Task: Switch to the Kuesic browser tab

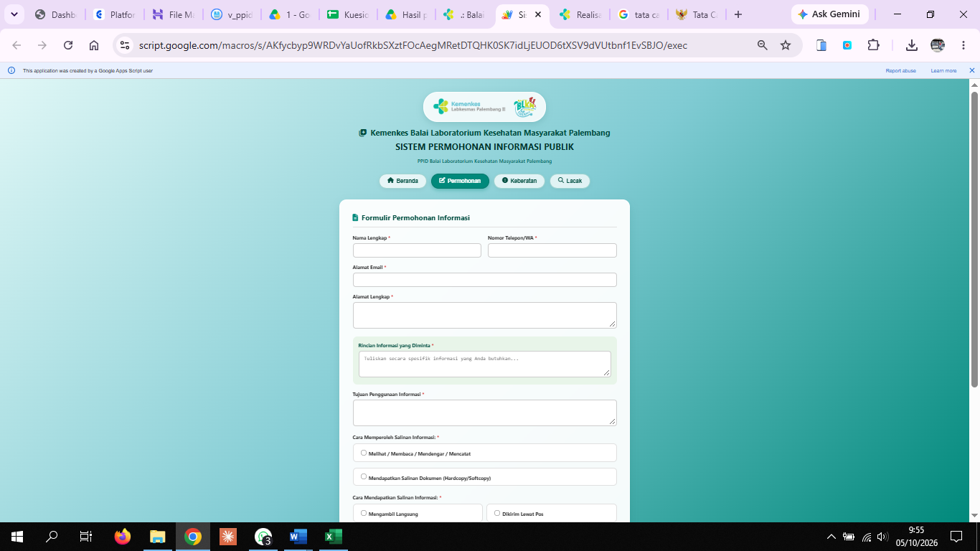Action: click(349, 14)
